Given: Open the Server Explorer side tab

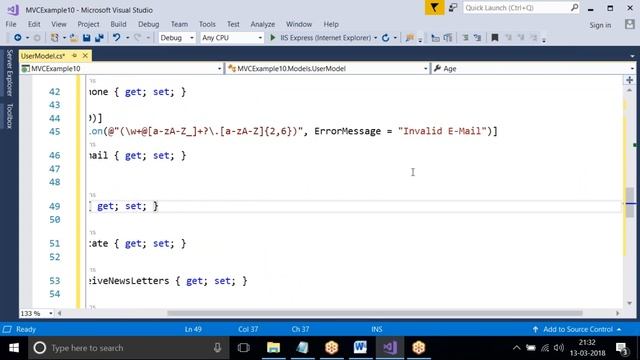Looking at the screenshot, I should click(x=10, y=73).
